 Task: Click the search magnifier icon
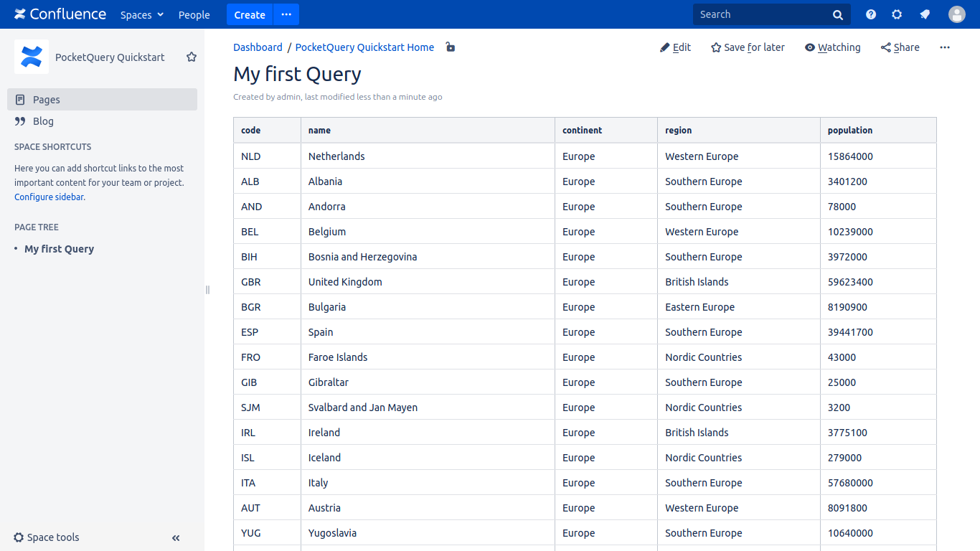click(x=837, y=15)
